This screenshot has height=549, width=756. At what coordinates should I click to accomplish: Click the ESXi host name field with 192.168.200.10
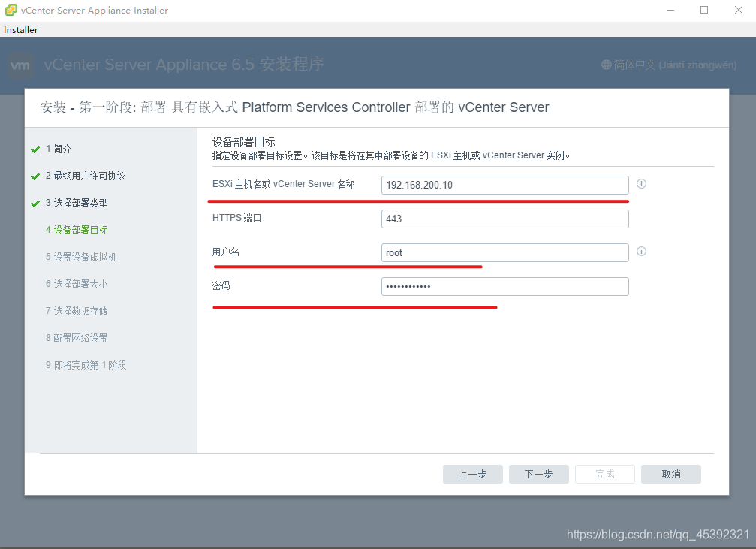coord(505,185)
